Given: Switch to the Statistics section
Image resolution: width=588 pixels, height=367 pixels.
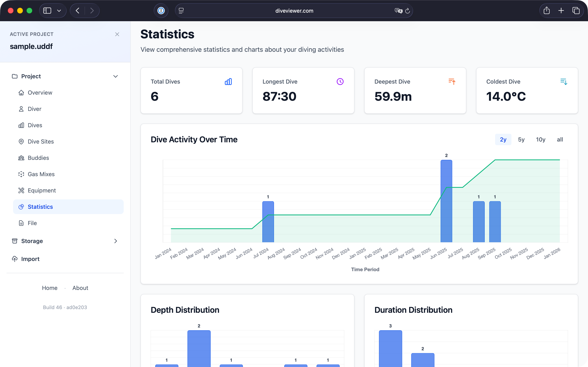Looking at the screenshot, I should (40, 207).
